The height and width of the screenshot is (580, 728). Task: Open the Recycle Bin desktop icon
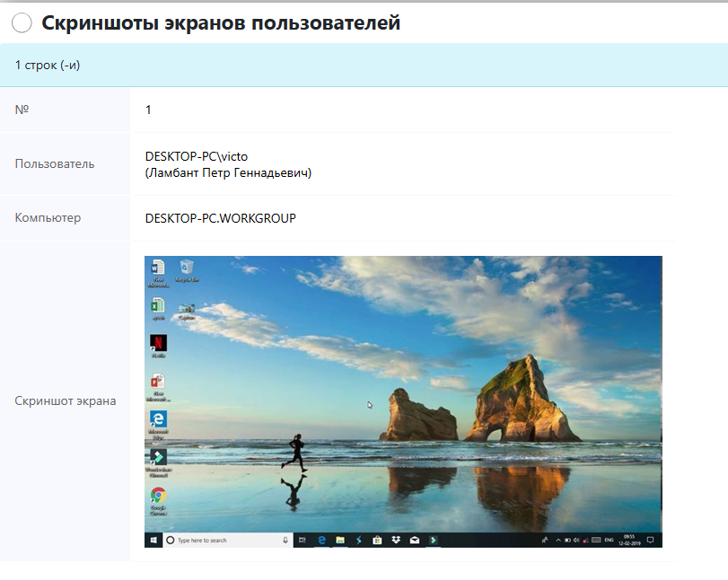coord(187,268)
